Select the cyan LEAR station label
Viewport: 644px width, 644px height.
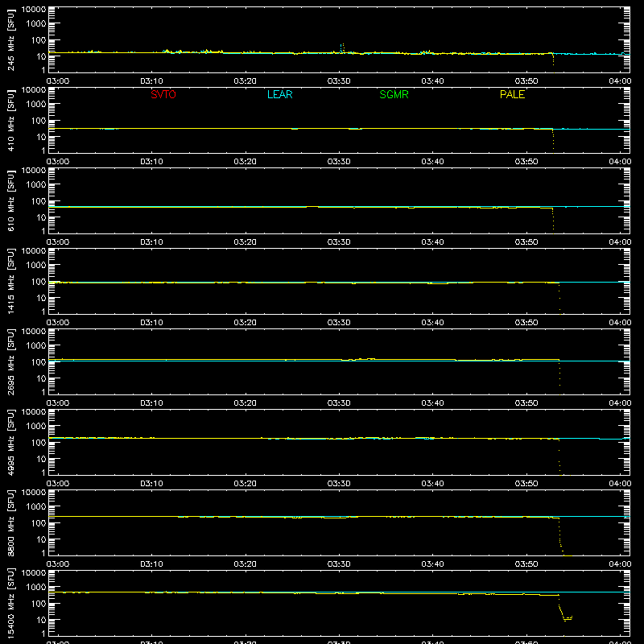279,94
